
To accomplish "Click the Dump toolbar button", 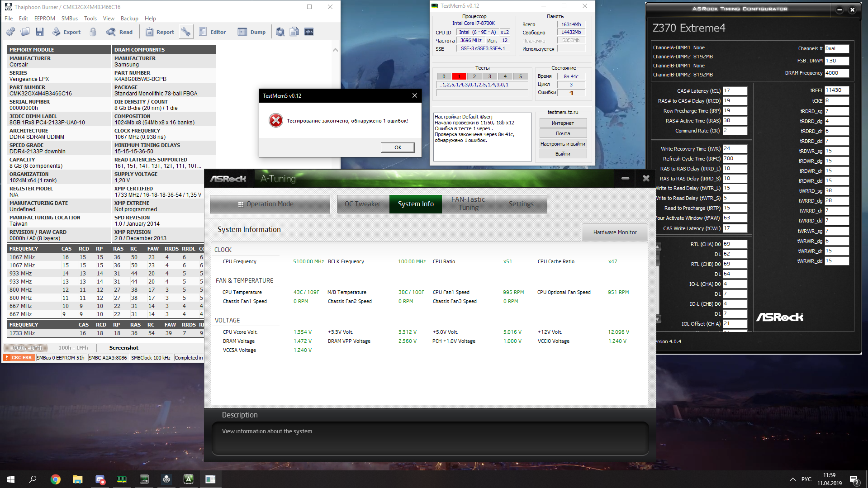I will [x=252, y=32].
